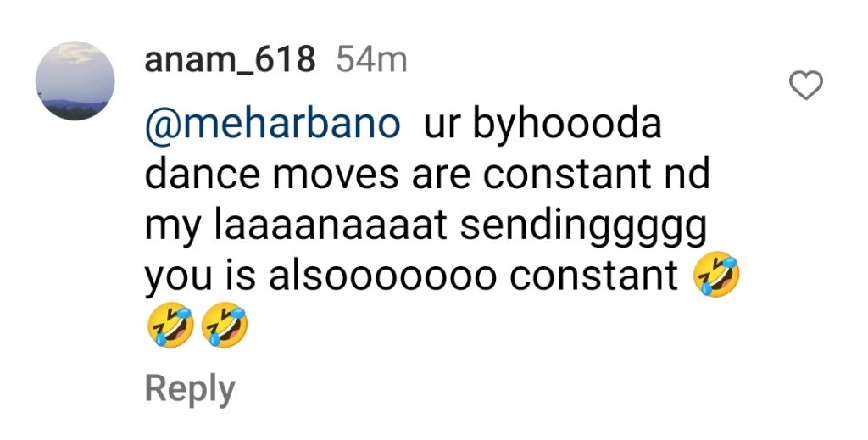Like the comment with the heart icon
The width and height of the screenshot is (868, 440).
coord(805,86)
